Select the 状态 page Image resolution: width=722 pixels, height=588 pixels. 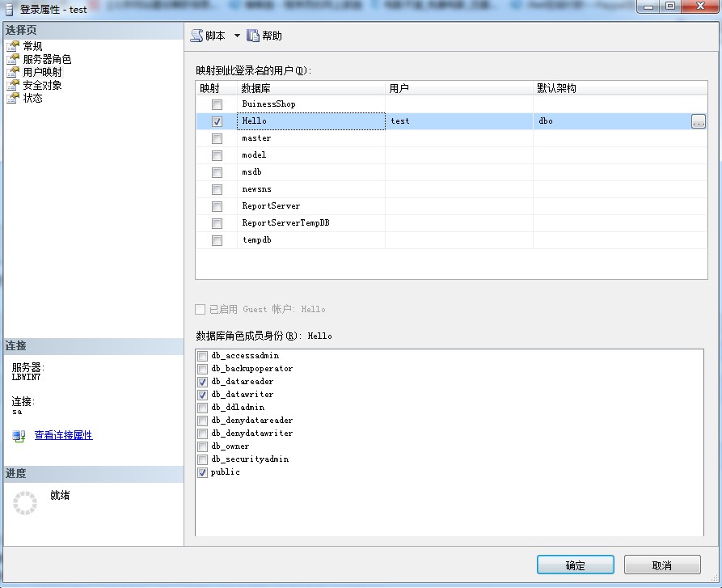click(x=32, y=98)
